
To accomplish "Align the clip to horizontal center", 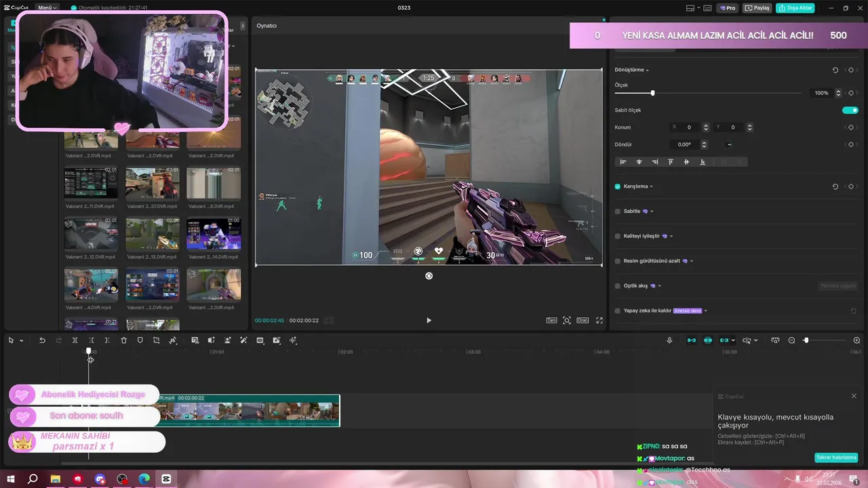I will (x=639, y=162).
